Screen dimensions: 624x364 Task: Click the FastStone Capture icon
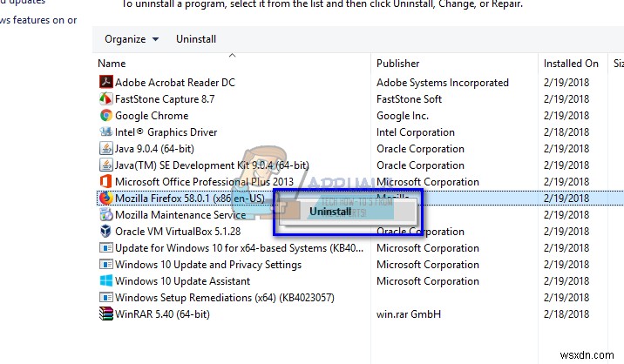click(x=105, y=98)
